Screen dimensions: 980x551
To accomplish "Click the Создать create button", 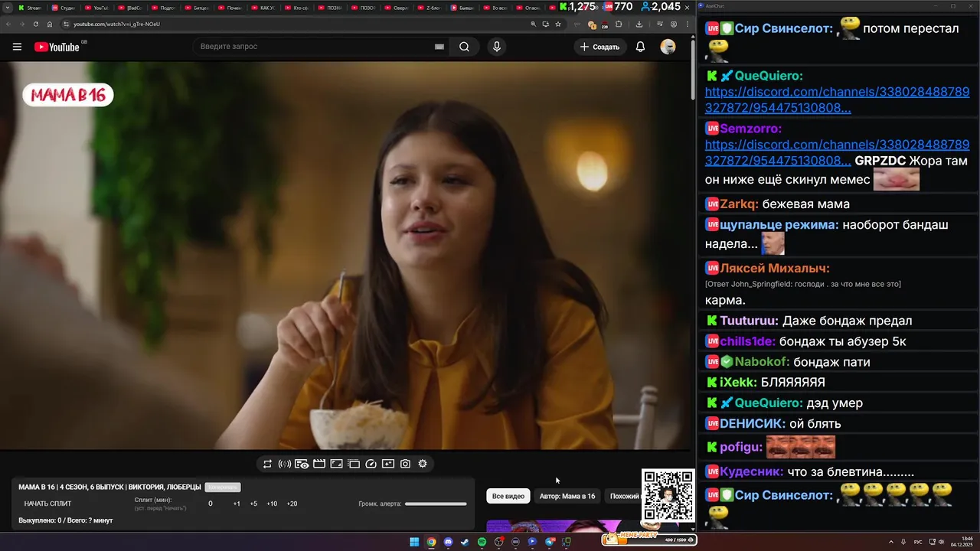I will [599, 47].
